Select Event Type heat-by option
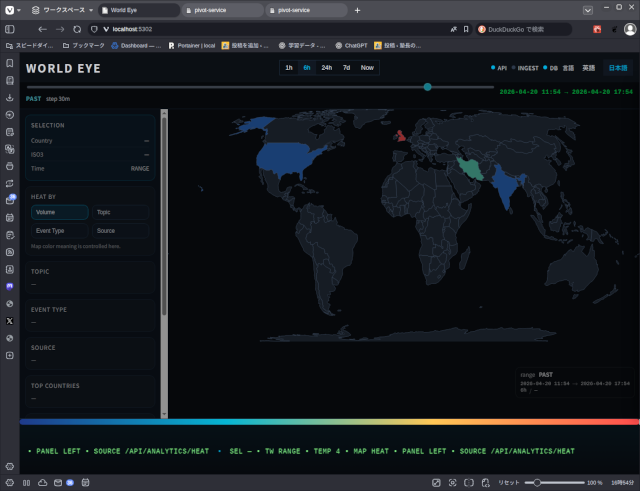 (x=59, y=231)
